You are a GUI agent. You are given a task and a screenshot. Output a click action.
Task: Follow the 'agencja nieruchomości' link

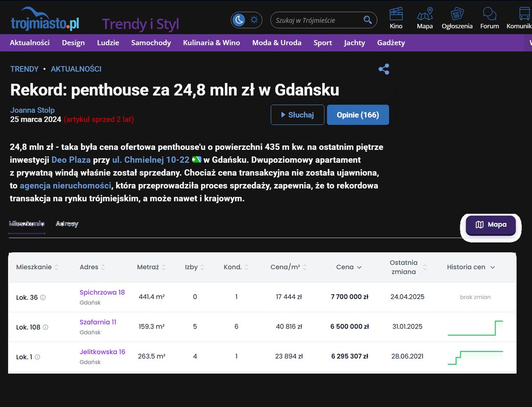[x=65, y=186]
